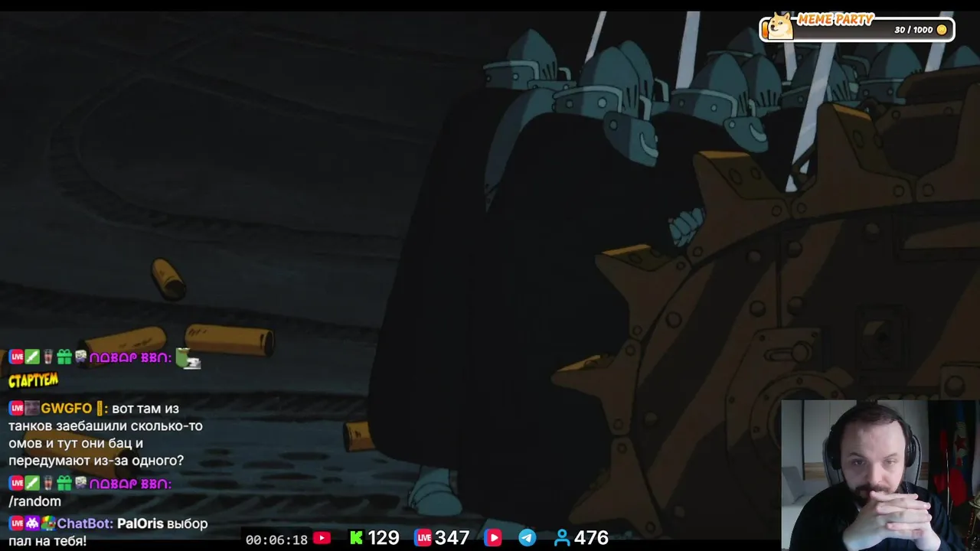This screenshot has height=551, width=980.
Task: Click the frog emote after the first purple username
Action: (188, 358)
